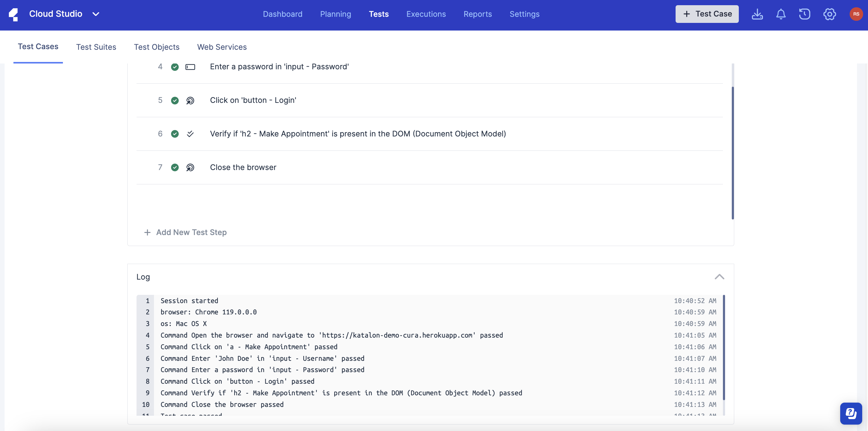Toggle green pass status on step 5

pyautogui.click(x=174, y=100)
